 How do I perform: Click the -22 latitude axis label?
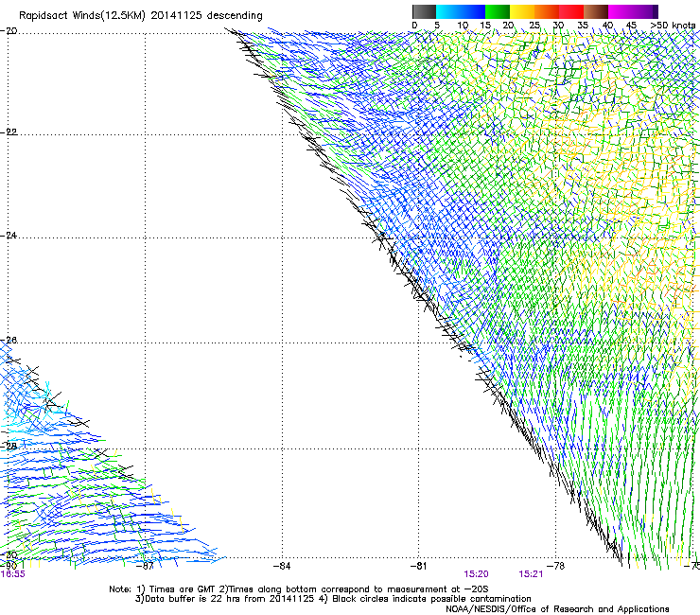click(x=9, y=132)
